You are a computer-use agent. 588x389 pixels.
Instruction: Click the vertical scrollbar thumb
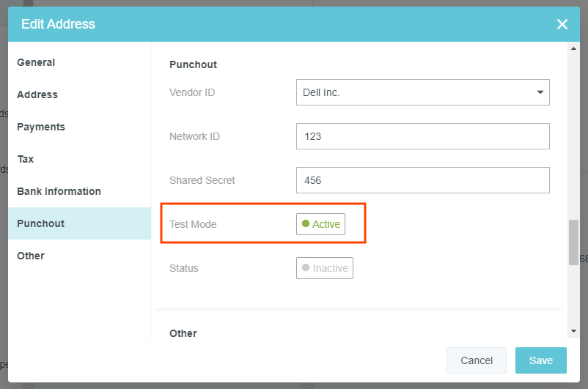tap(573, 242)
